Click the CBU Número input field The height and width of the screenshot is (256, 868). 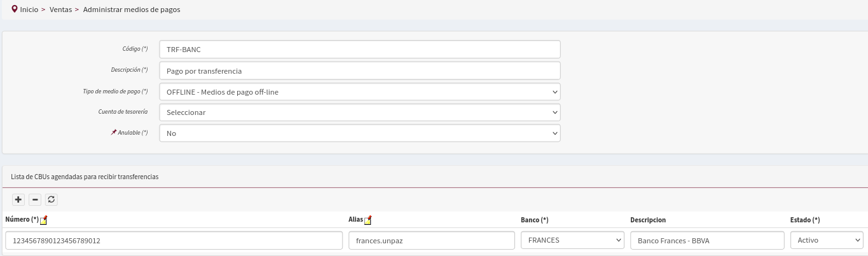click(174, 241)
